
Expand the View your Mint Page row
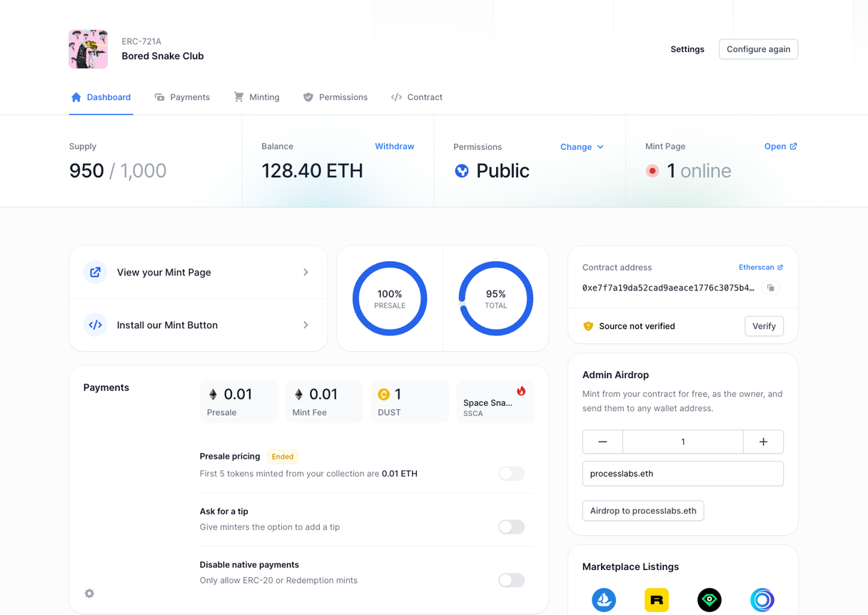(306, 272)
